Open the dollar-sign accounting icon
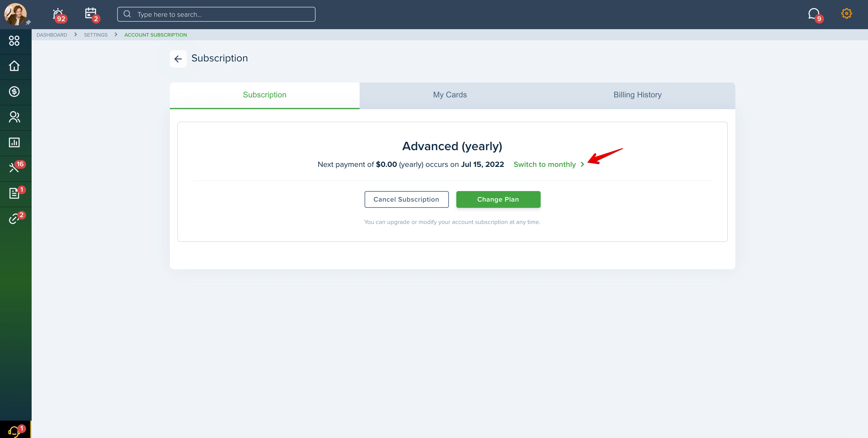This screenshot has height=438, width=868. tap(14, 92)
